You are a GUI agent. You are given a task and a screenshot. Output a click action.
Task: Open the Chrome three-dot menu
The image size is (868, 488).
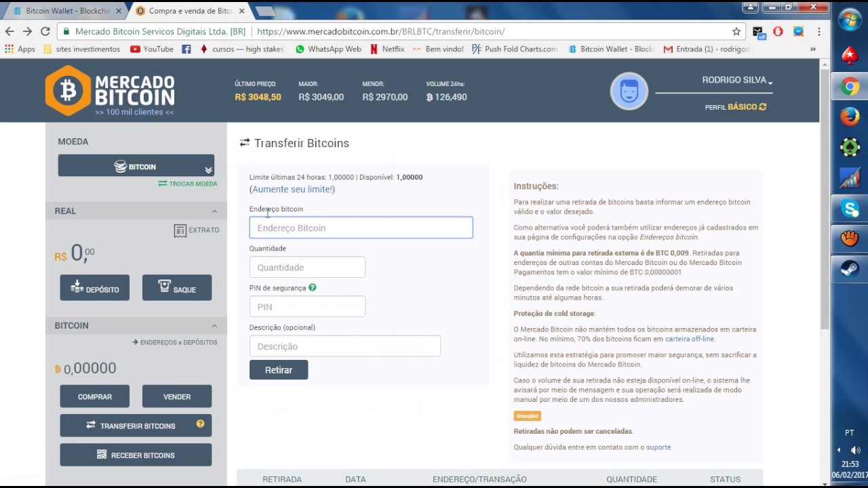point(819,31)
